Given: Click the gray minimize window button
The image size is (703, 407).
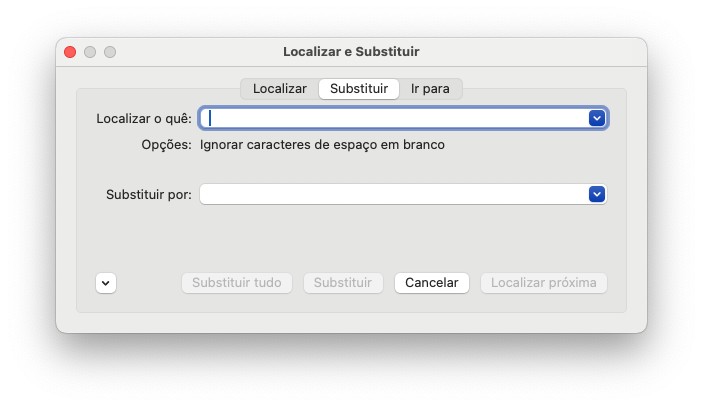Looking at the screenshot, I should point(90,51).
